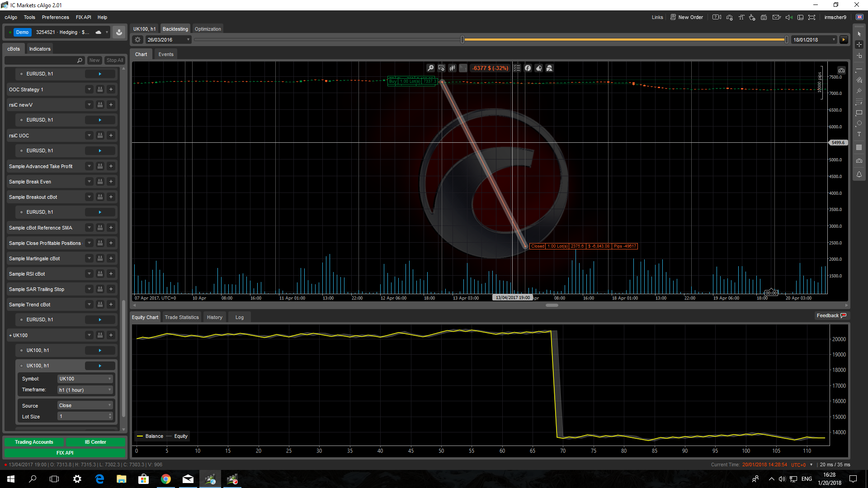
Task: Switch to the Optimization tab
Action: point(208,29)
